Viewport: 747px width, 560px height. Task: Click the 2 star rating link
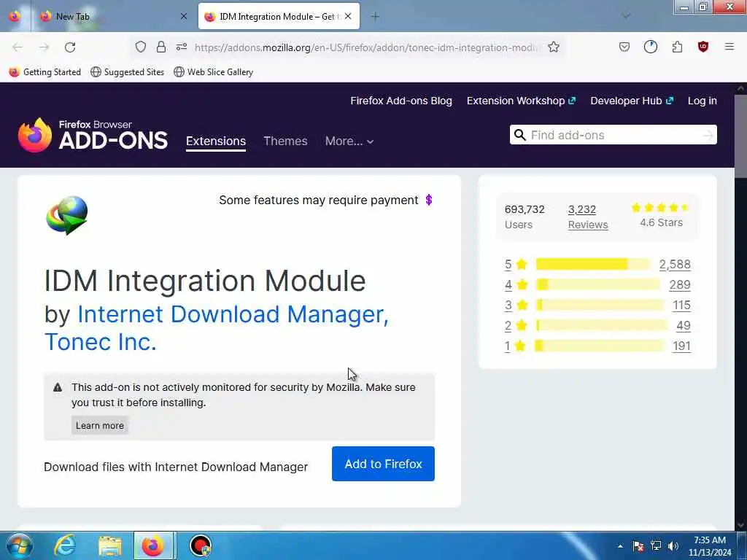pyautogui.click(x=516, y=326)
